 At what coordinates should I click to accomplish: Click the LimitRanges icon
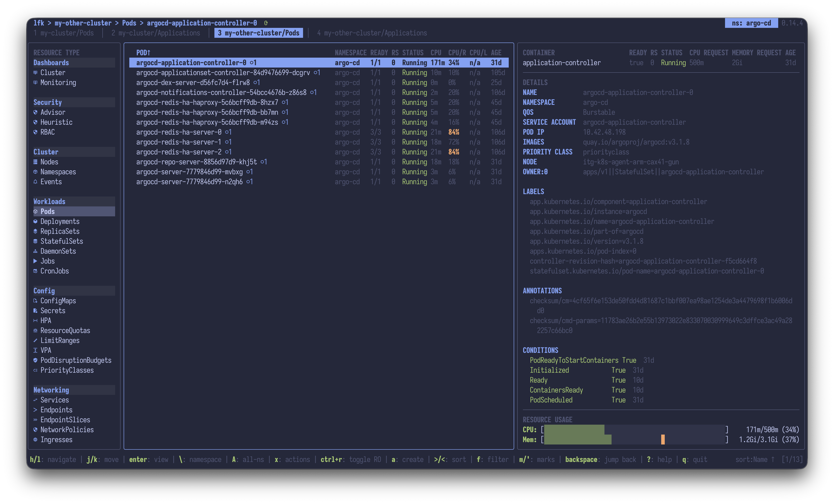coord(35,341)
